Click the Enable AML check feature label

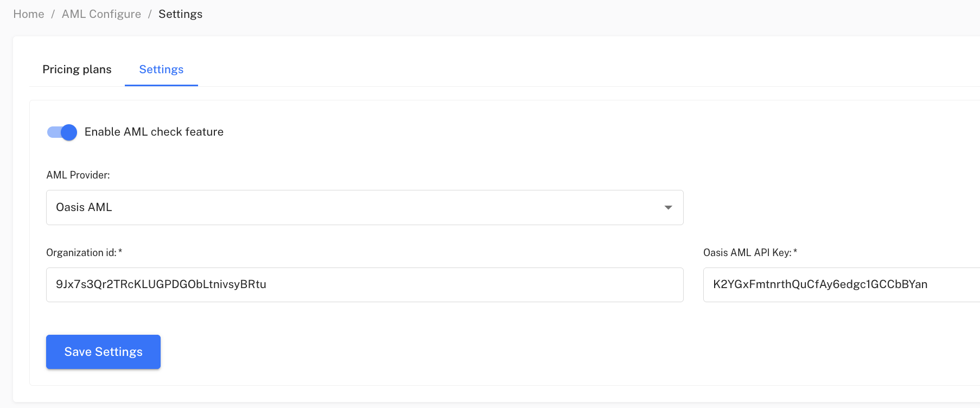point(154,132)
